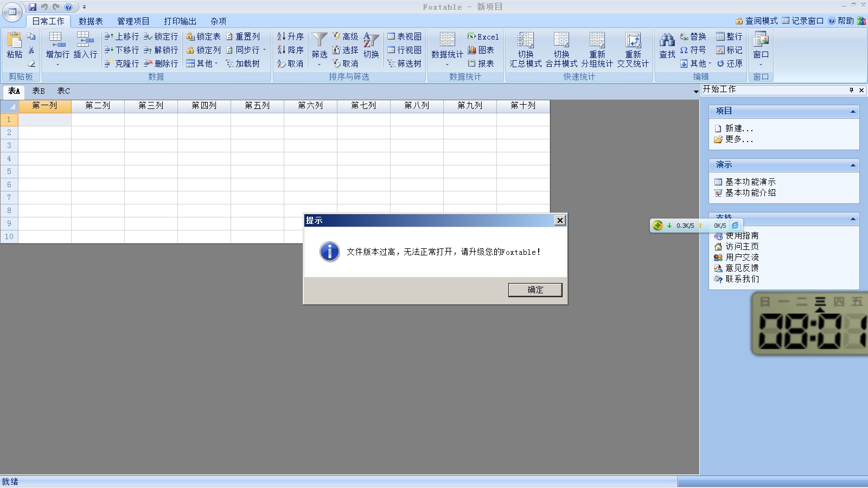This screenshot has width=868, height=488.
Task: Switch to the 管理项目 ribbon tab
Action: pyautogui.click(x=133, y=21)
